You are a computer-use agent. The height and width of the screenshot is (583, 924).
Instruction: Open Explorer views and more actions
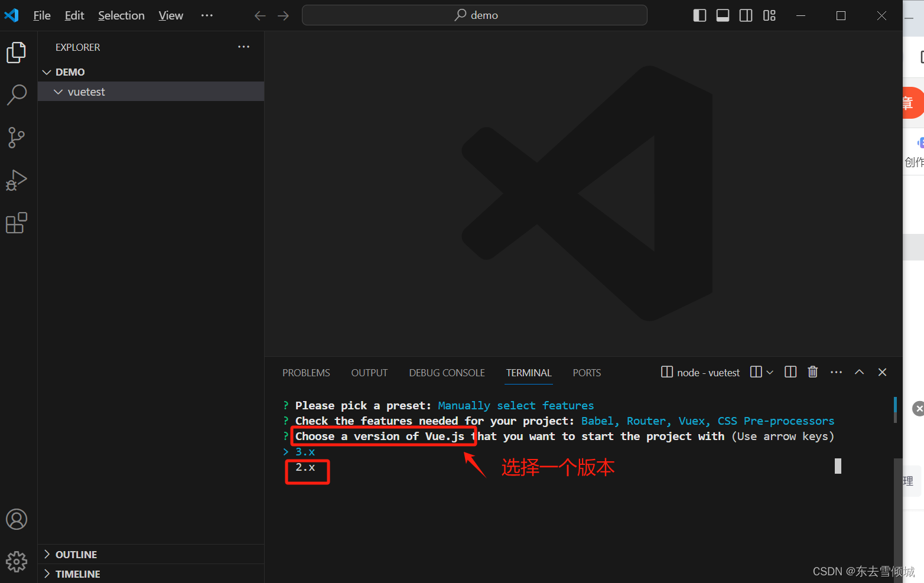click(244, 47)
